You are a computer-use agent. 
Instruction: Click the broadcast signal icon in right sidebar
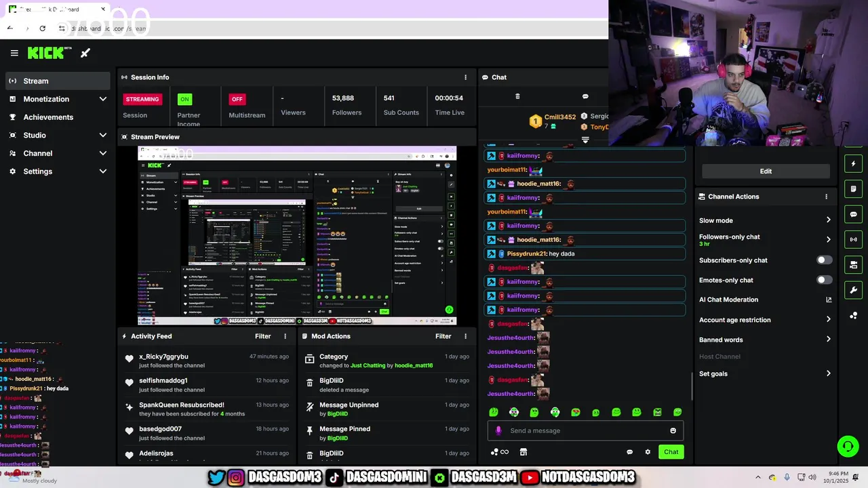[x=854, y=239]
